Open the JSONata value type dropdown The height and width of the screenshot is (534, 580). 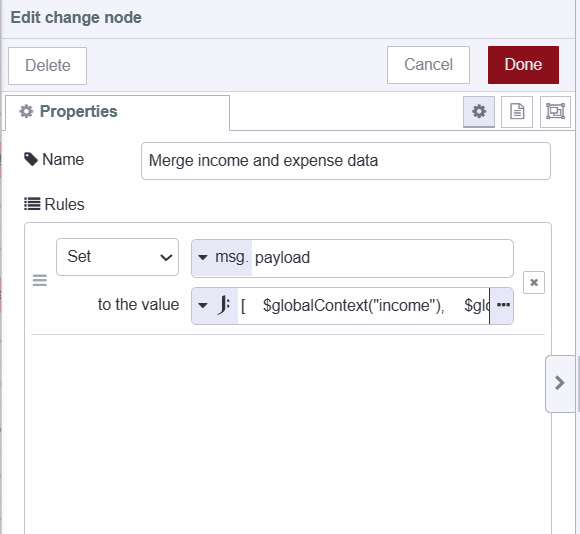click(x=215, y=306)
